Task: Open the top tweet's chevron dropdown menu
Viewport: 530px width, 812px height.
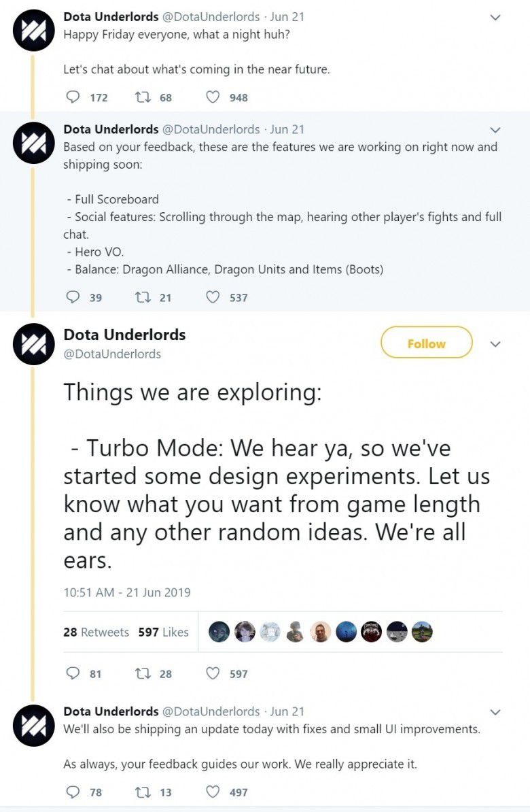Action: [x=495, y=17]
